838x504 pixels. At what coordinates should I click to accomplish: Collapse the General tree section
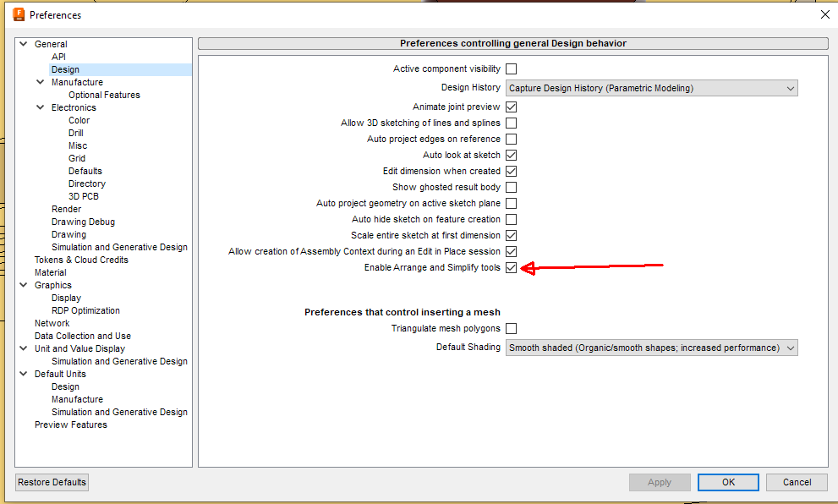24,44
